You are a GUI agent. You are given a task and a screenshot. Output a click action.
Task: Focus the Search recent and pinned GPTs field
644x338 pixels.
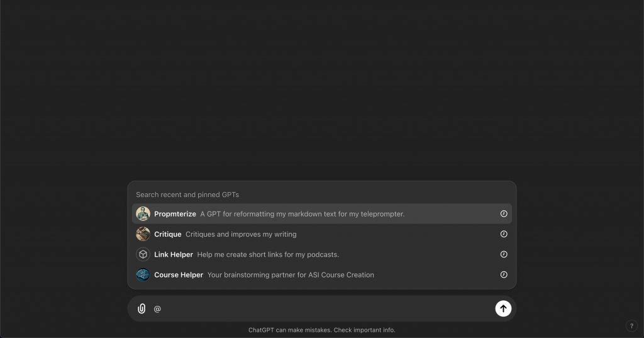[x=252, y=194]
